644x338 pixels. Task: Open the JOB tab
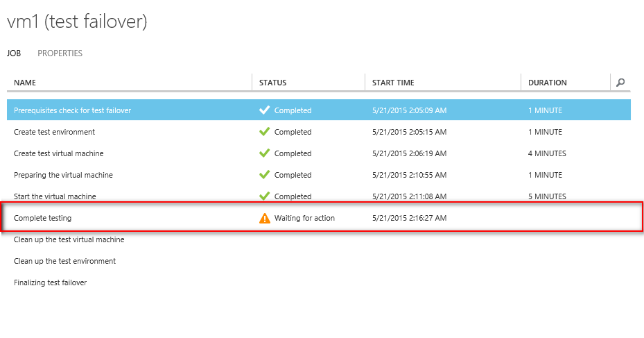point(14,53)
